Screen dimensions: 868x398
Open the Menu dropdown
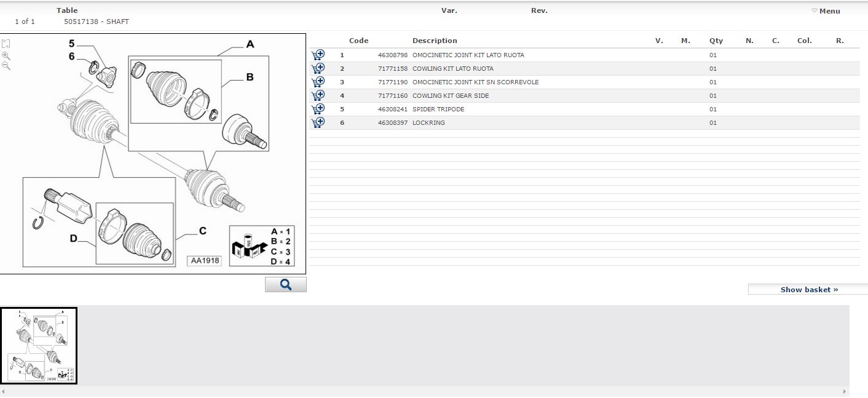pos(826,11)
